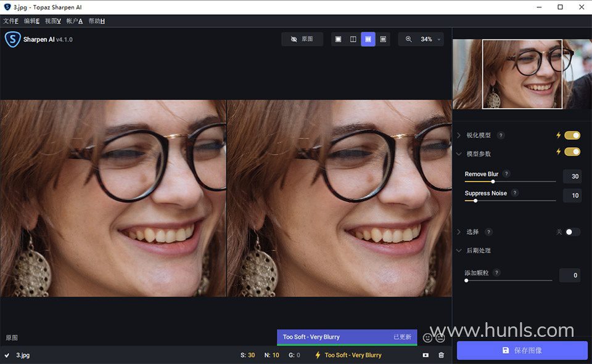The width and height of the screenshot is (592, 364).
Task: Switch to split view layout icon
Action: (x=353, y=39)
